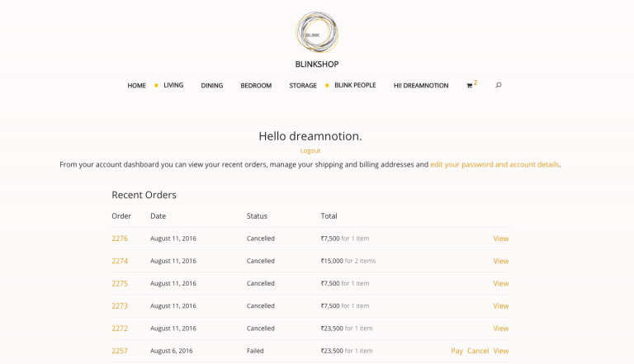Open order number 2276
The width and height of the screenshot is (634, 364).
point(120,239)
